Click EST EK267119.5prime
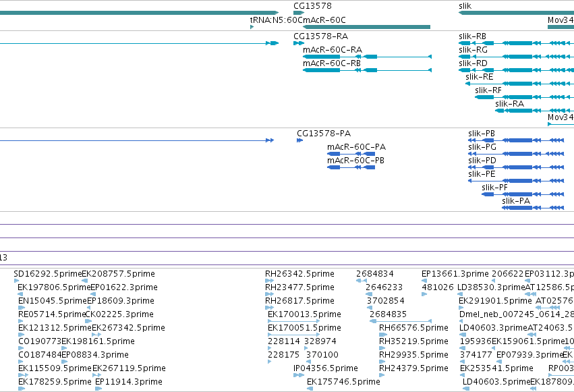Viewport: 574px width, 392px height. (x=129, y=368)
